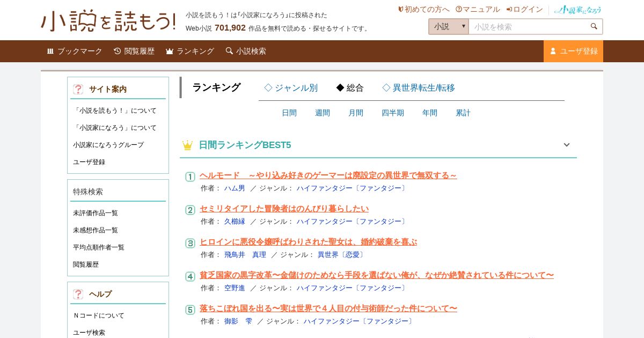Open ブックマーク in the navigation bar
644x338 pixels.
coord(74,51)
